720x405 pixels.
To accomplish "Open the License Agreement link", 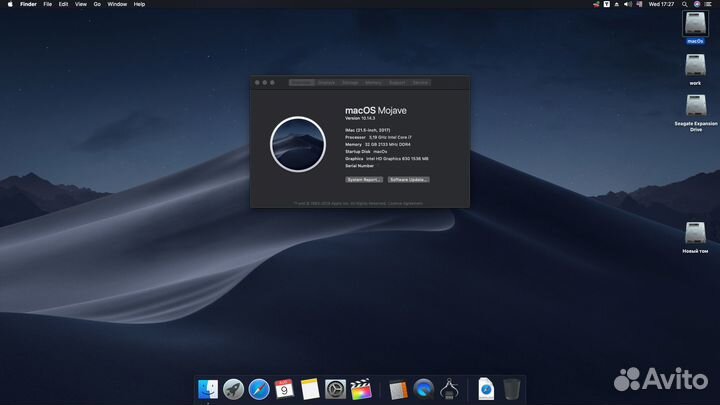I will click(x=405, y=203).
